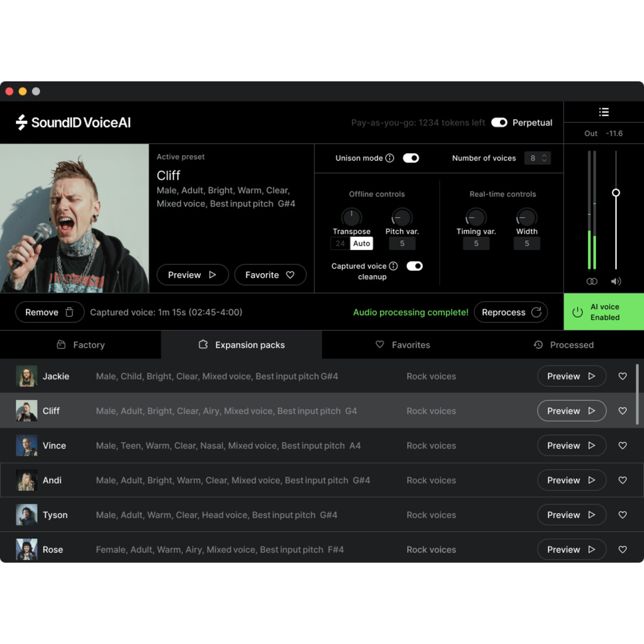Select the Rose voice thumbnail
This screenshot has height=644, width=644.
(x=26, y=550)
